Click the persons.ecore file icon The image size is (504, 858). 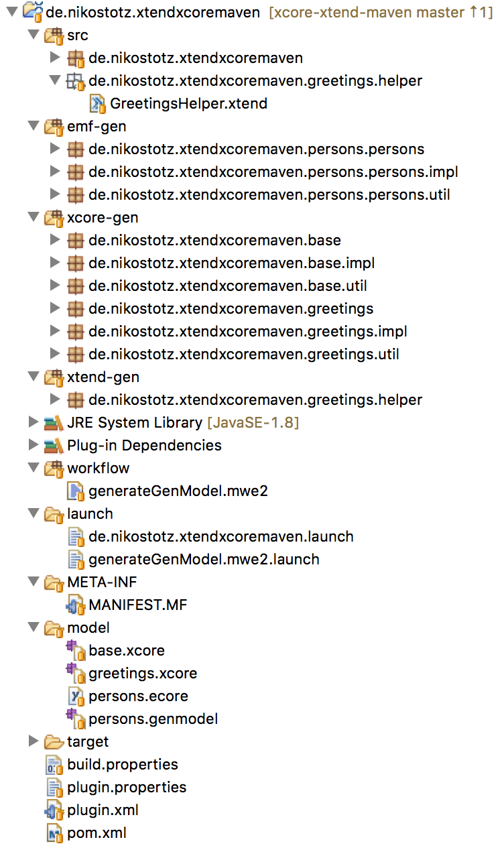tap(76, 696)
